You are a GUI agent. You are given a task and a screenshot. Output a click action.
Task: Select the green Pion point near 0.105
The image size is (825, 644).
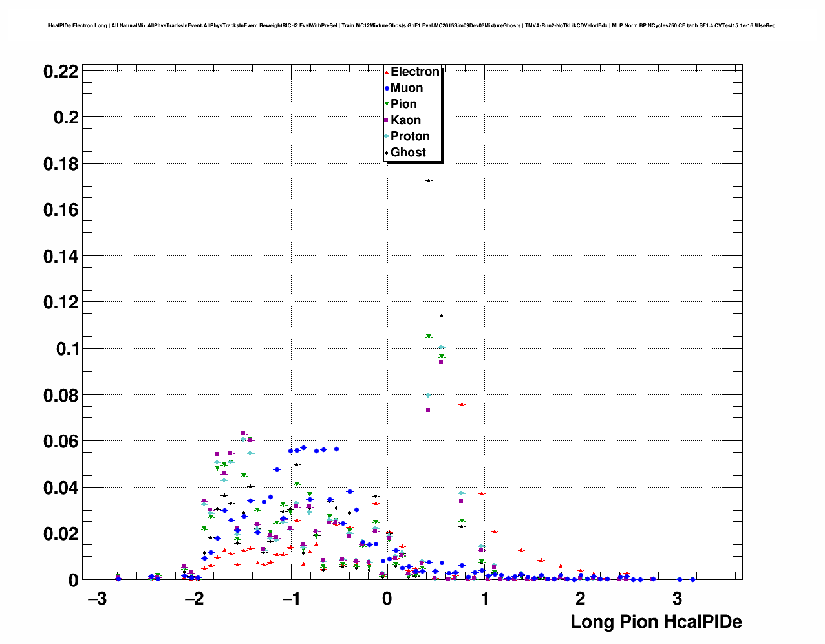(428, 336)
